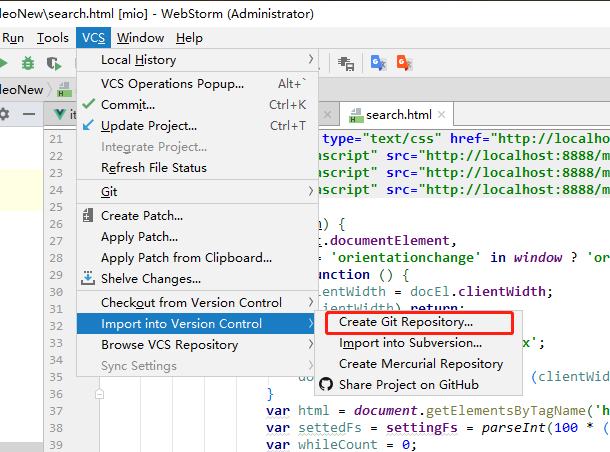The width and height of the screenshot is (610, 452).
Task: Close the search.html editor tab
Action: click(x=442, y=115)
